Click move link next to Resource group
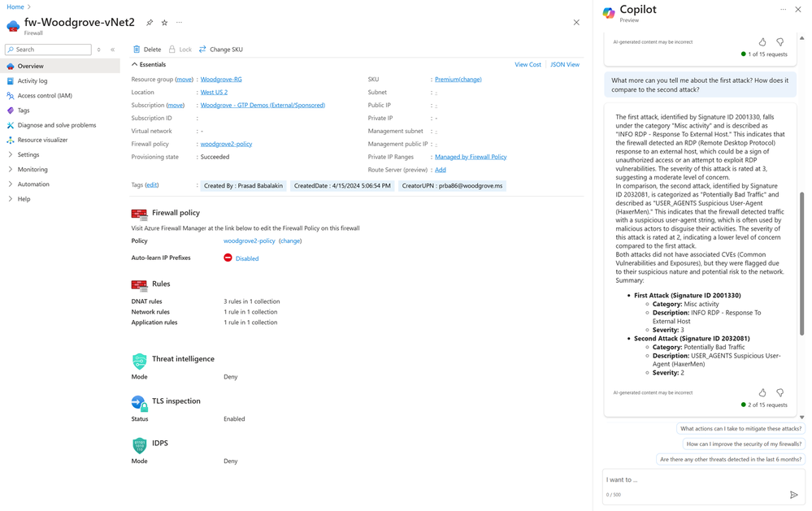Viewport: 812px width, 511px height. click(184, 80)
